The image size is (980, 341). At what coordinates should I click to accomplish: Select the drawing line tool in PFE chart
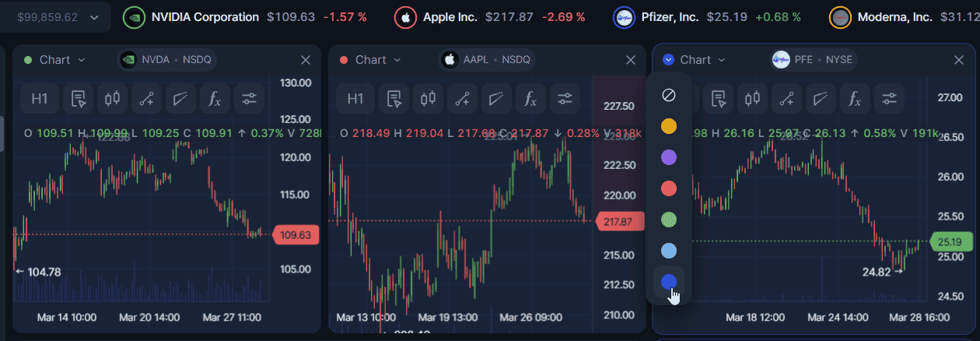(x=786, y=99)
